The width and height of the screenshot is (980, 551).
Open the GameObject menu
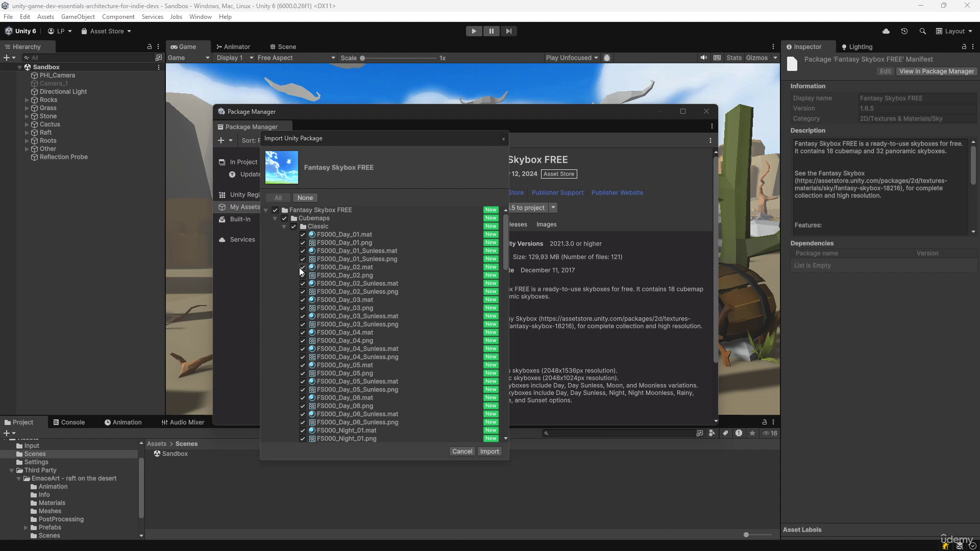point(78,17)
